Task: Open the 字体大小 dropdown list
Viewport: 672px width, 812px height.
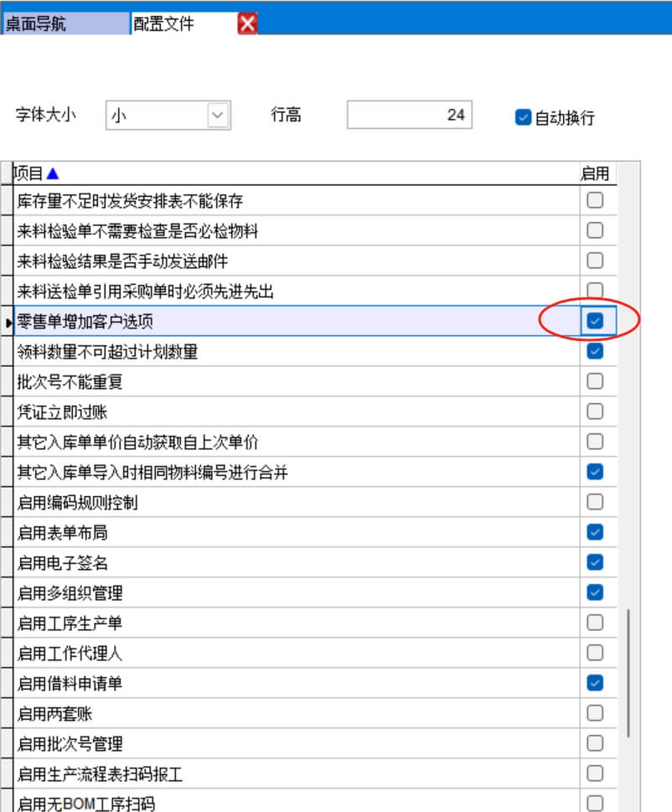Action: (218, 116)
